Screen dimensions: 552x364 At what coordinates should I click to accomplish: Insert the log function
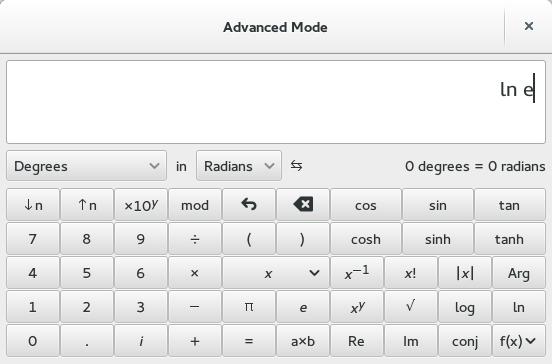coord(465,307)
